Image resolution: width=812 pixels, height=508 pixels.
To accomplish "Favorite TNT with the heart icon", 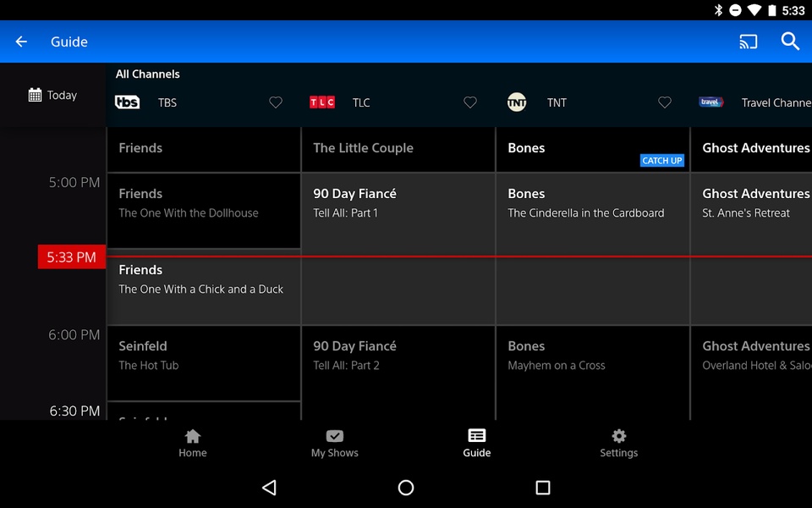I will tap(665, 102).
